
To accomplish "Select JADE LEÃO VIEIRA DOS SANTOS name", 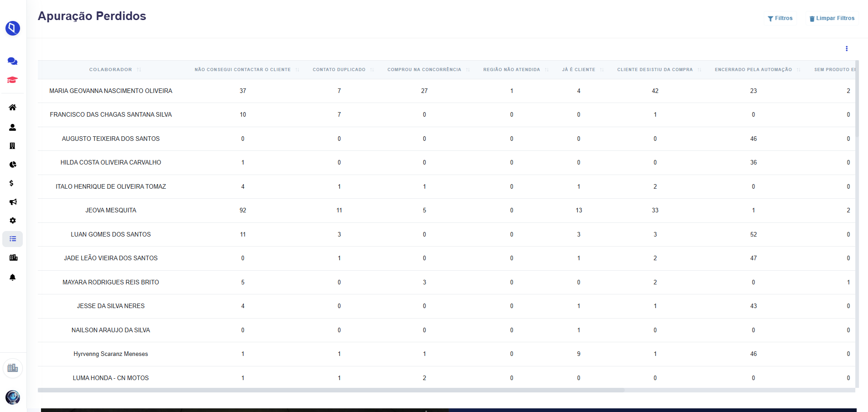I will click(111, 258).
